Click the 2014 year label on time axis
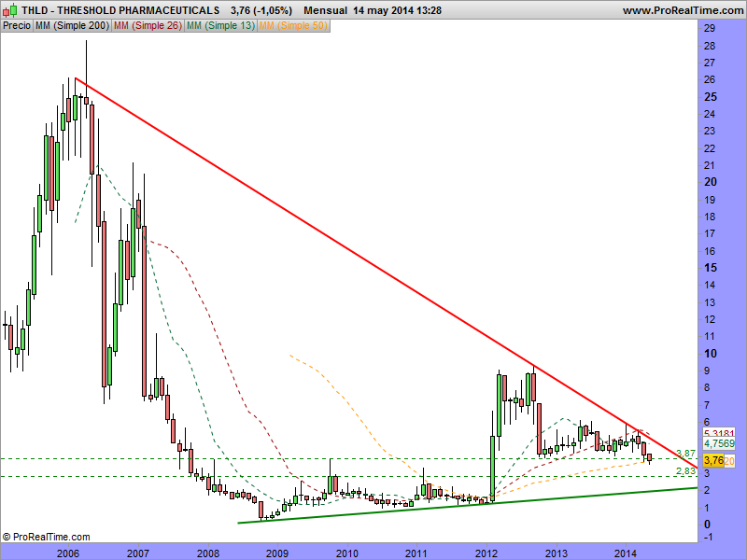Screen dimensions: 747x560 (626, 553)
